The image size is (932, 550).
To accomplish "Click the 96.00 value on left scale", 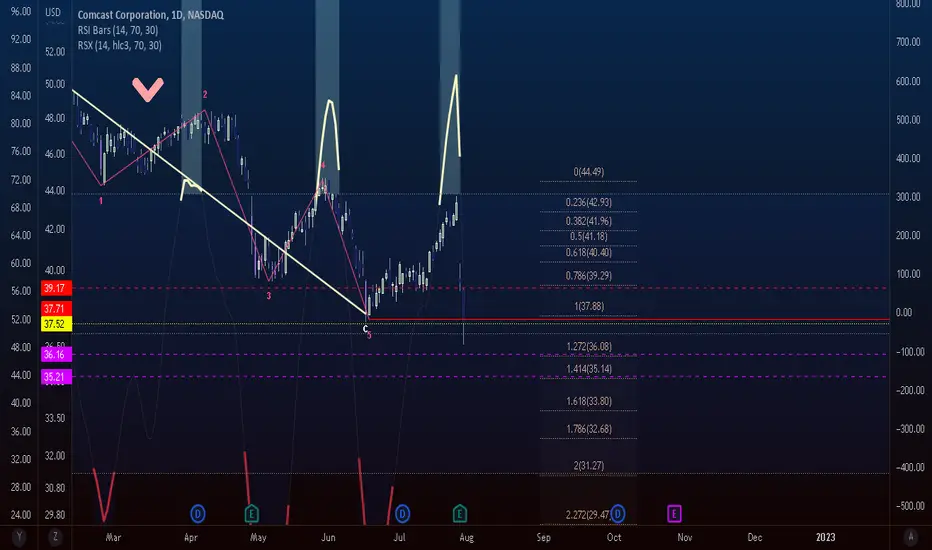I will coord(21,11).
